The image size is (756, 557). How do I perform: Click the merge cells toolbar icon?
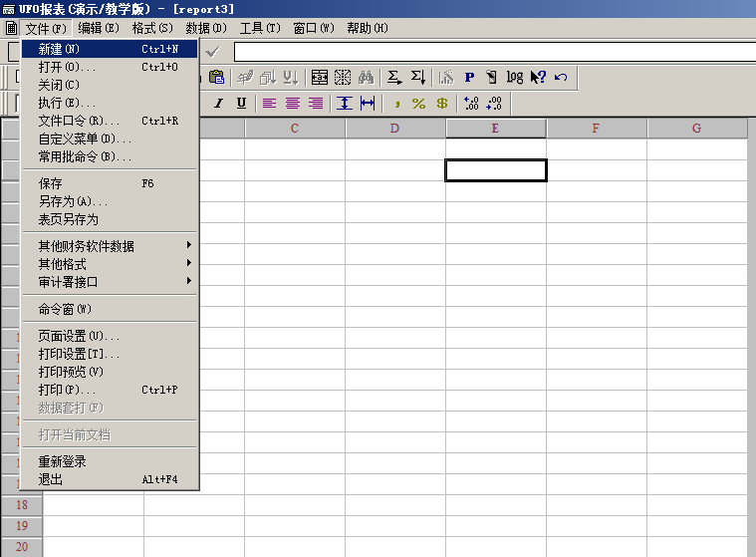tap(319, 77)
